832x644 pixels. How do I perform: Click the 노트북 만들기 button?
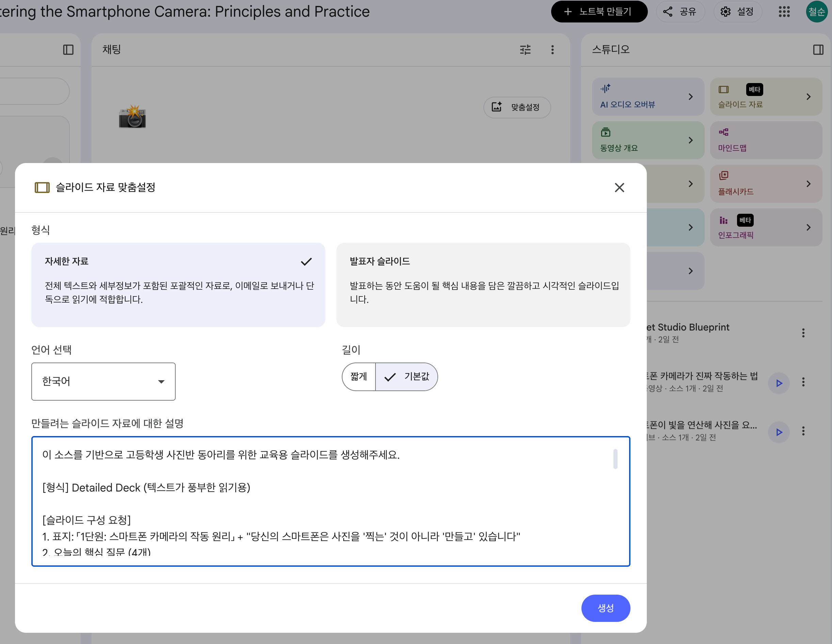(x=599, y=12)
